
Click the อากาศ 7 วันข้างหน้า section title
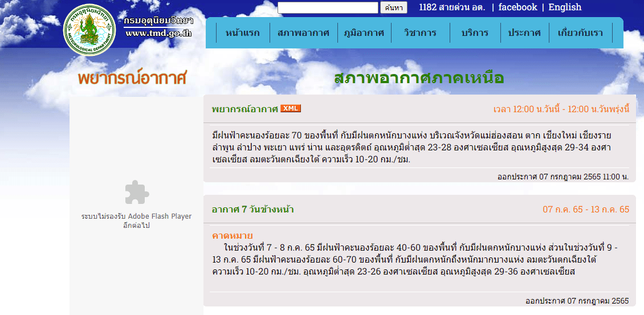[x=252, y=210]
